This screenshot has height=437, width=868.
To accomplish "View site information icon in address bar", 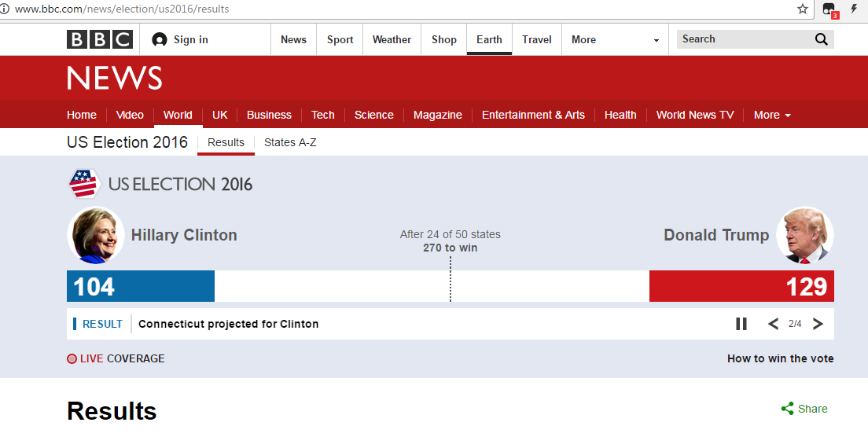I will 4,9.
